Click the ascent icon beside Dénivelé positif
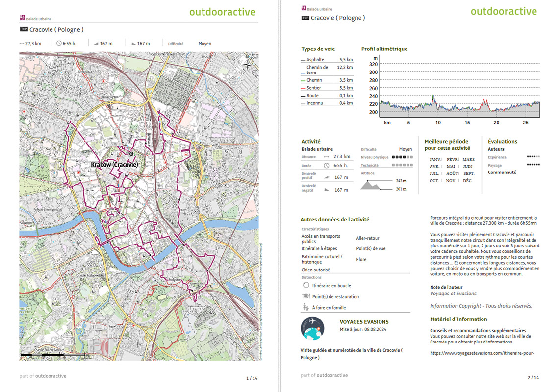 point(326,177)
